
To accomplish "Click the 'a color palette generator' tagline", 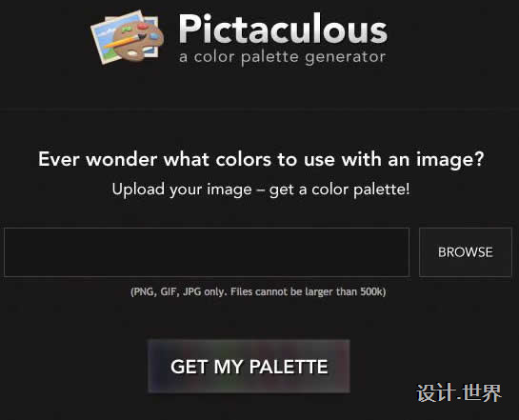I will tap(282, 57).
